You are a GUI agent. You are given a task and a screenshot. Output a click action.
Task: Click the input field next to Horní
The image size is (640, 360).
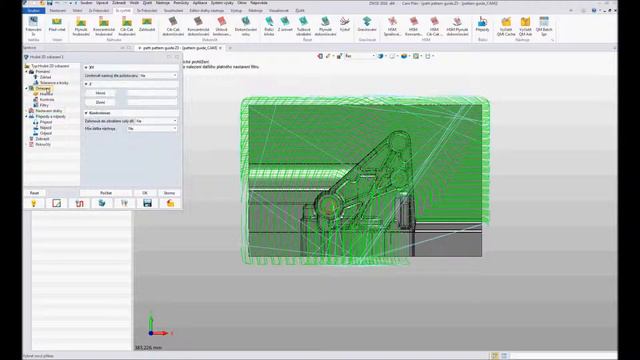tap(152, 93)
